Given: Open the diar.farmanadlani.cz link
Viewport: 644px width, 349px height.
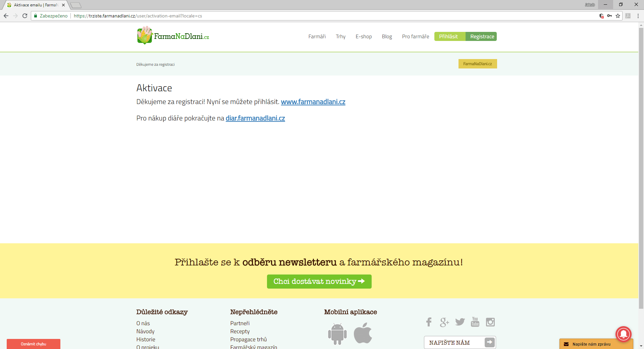Looking at the screenshot, I should (255, 118).
